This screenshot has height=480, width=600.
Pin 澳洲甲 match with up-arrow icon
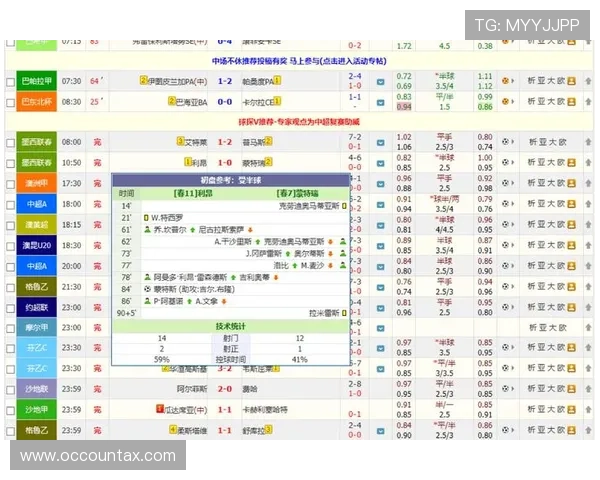pyautogui.click(x=588, y=183)
